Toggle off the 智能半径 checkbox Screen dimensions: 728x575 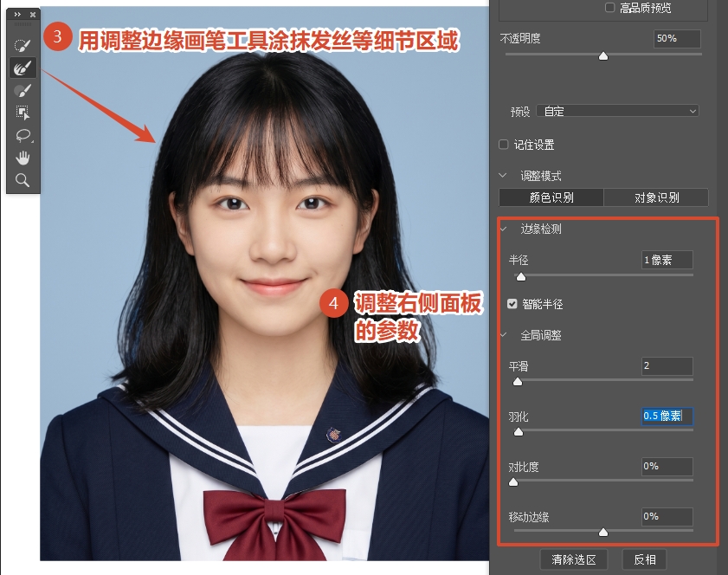(x=513, y=304)
